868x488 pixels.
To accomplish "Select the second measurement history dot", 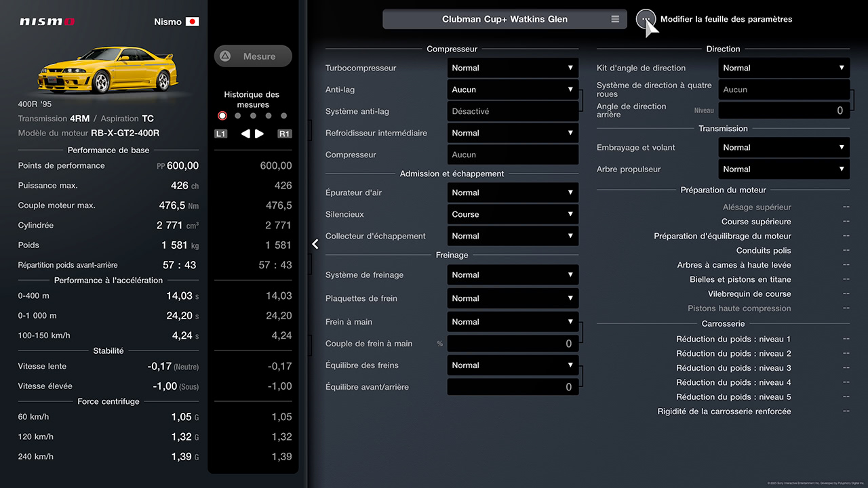I will pyautogui.click(x=237, y=116).
